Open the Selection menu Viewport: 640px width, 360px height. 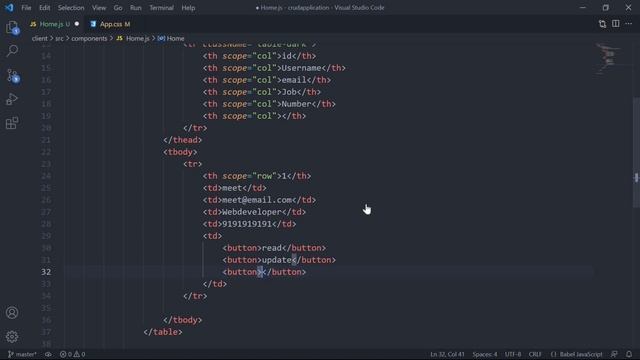[x=71, y=8]
